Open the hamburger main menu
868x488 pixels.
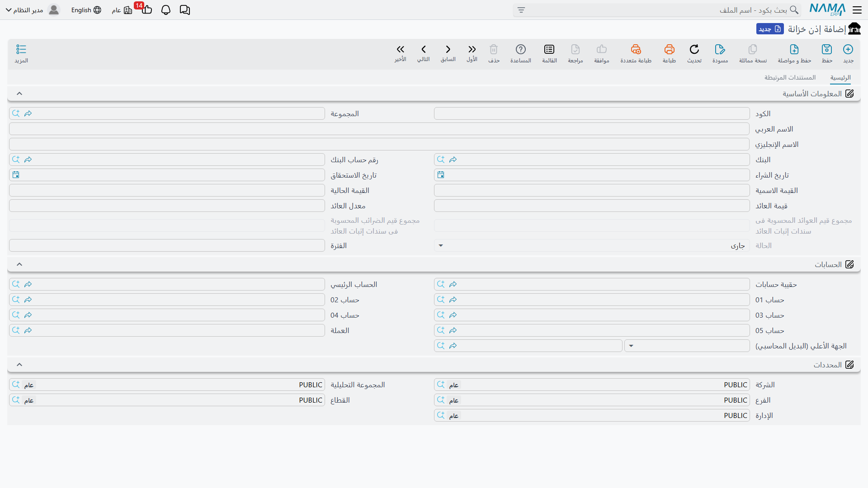click(x=857, y=10)
